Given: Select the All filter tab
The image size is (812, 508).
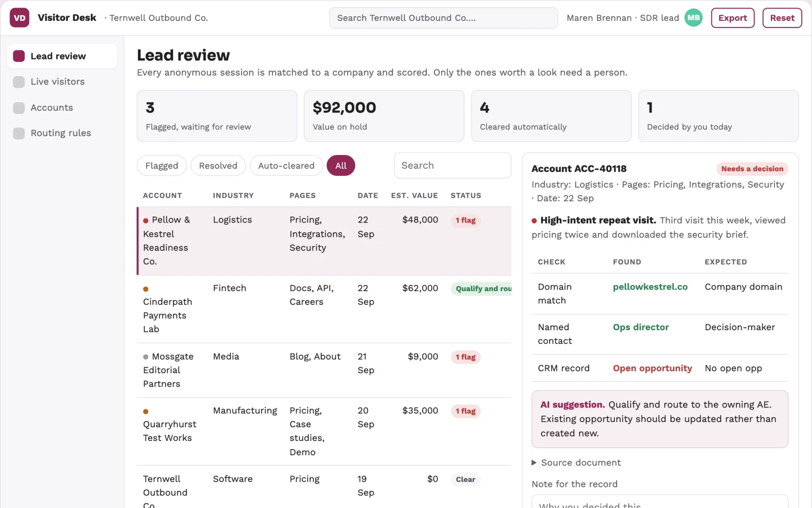Looking at the screenshot, I should [x=341, y=166].
